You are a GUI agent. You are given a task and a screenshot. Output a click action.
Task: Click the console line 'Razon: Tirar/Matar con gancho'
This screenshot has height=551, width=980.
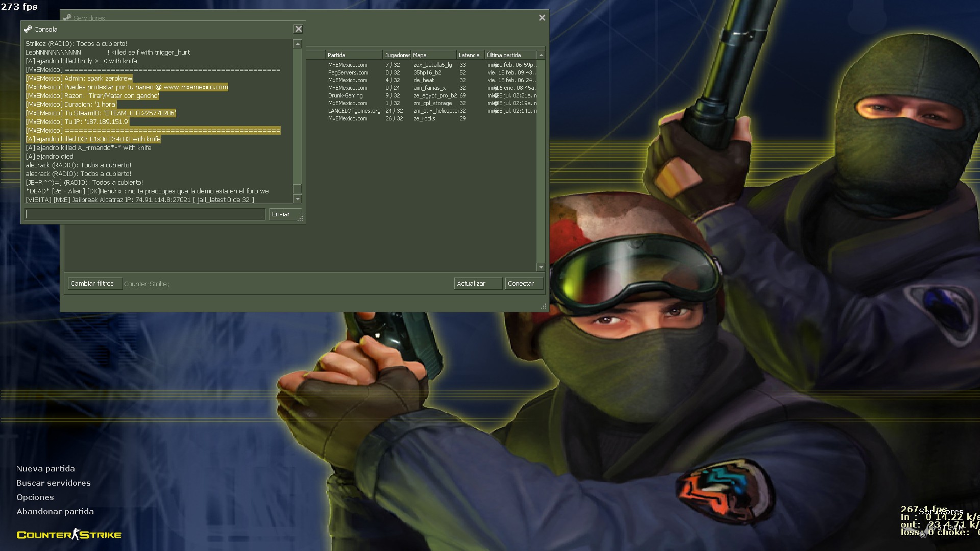point(92,96)
